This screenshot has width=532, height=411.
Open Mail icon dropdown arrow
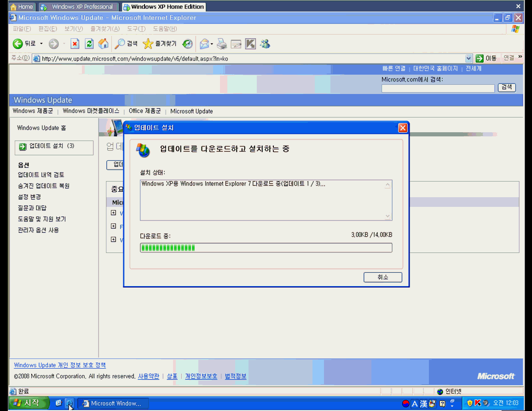[212, 43]
